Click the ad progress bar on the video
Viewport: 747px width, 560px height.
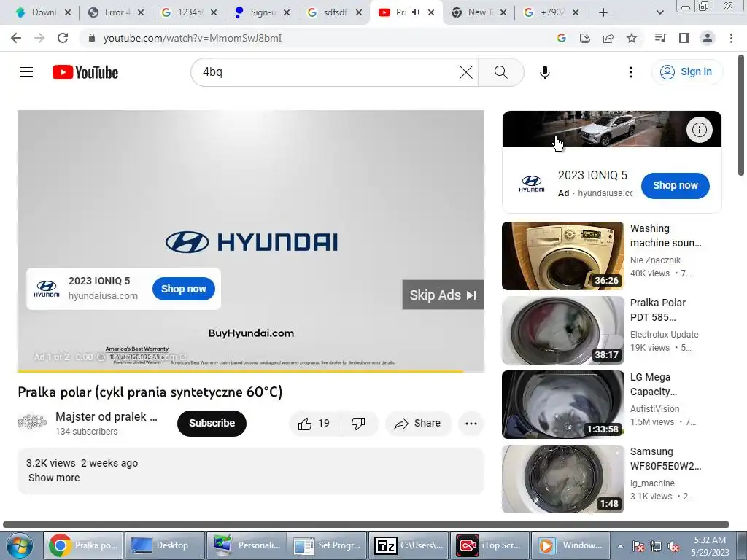coord(251,371)
